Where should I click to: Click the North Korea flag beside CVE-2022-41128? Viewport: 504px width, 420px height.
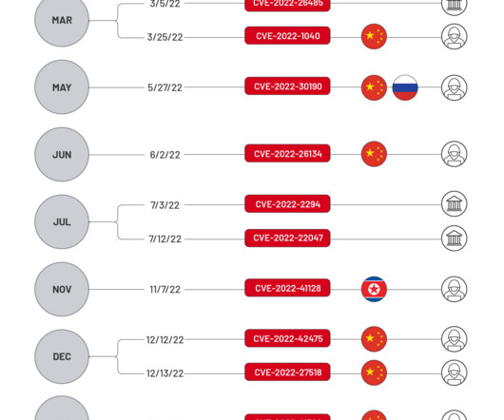374,289
